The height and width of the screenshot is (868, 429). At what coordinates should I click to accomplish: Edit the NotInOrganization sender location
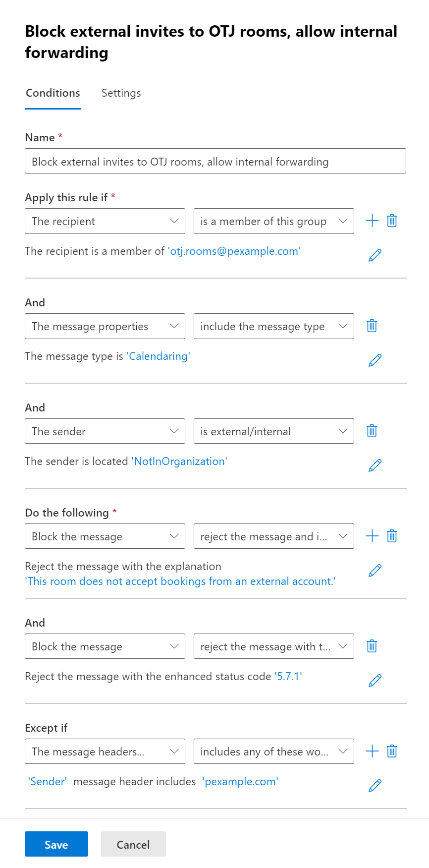tap(375, 465)
